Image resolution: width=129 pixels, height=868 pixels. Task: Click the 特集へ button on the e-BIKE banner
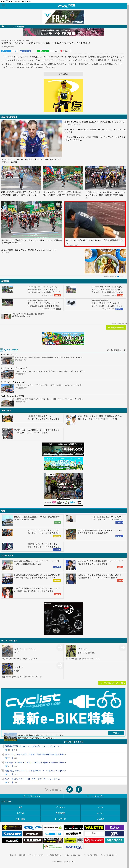(116, 733)
